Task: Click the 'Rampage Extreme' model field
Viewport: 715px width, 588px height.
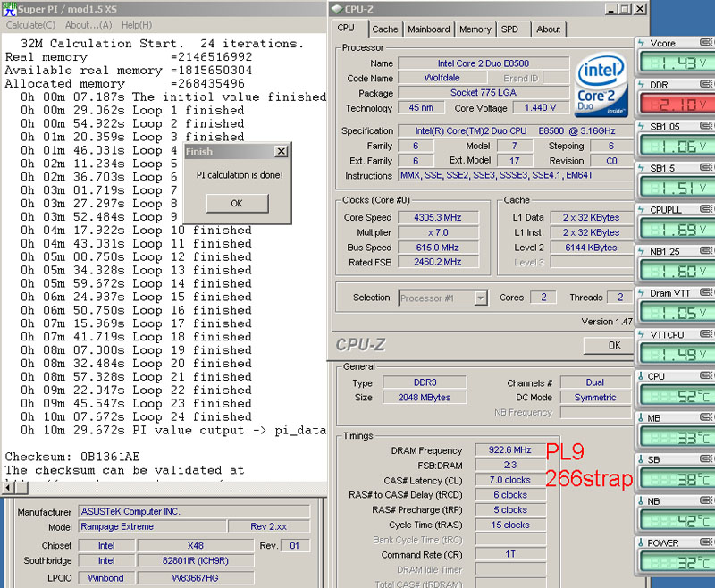Action: click(152, 526)
